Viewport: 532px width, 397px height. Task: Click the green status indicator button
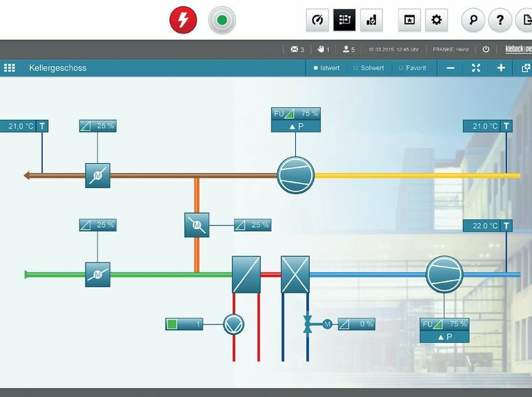pyautogui.click(x=222, y=20)
